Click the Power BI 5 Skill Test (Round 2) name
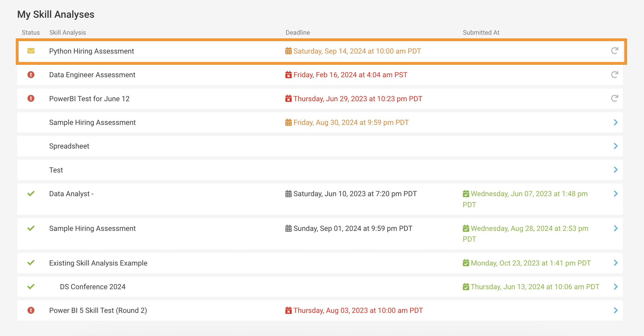Viewport: 644px width, 336px height. pyautogui.click(x=98, y=310)
